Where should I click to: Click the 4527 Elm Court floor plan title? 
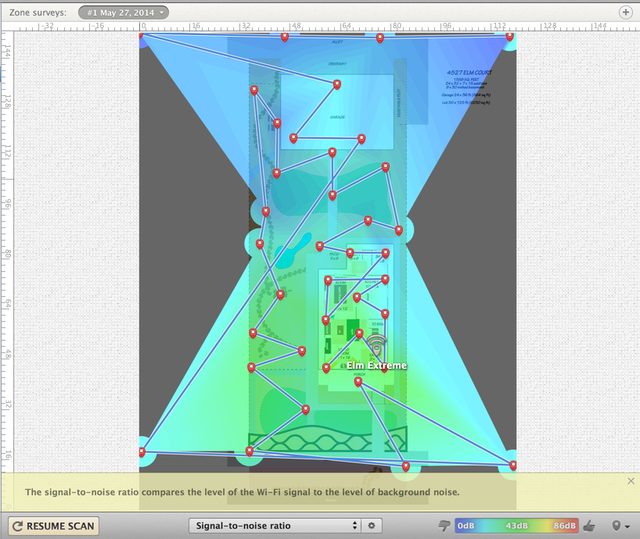tap(469, 74)
